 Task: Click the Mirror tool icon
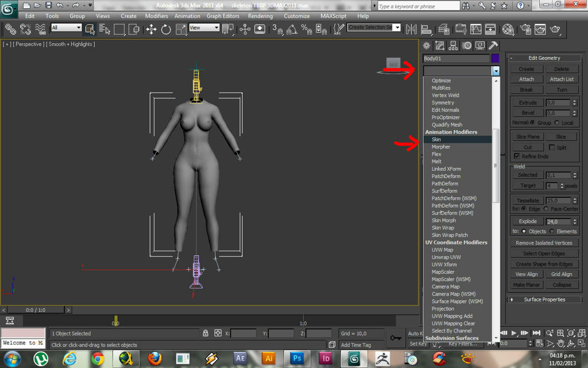click(411, 29)
